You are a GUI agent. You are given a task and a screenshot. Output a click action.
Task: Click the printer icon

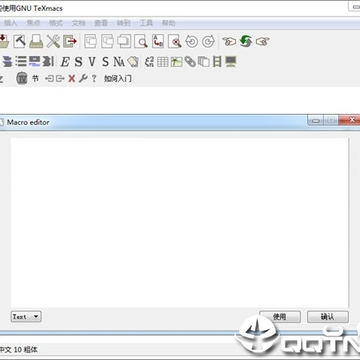pyautogui.click(x=36, y=41)
